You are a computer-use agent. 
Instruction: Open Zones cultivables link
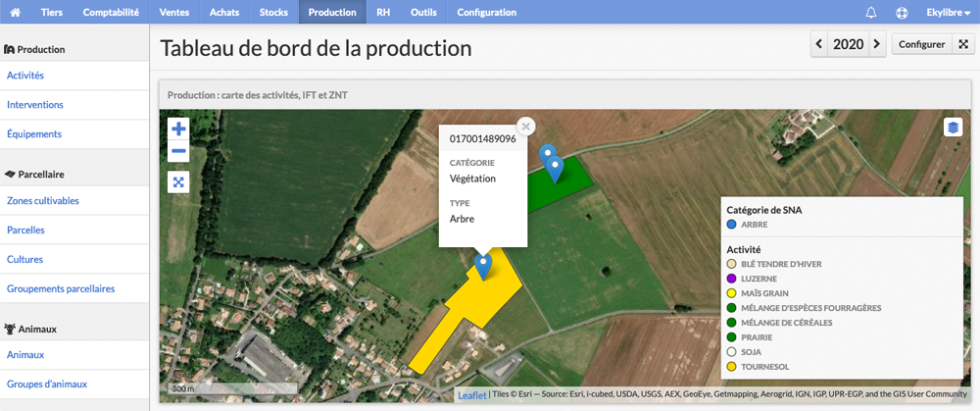[x=42, y=201]
